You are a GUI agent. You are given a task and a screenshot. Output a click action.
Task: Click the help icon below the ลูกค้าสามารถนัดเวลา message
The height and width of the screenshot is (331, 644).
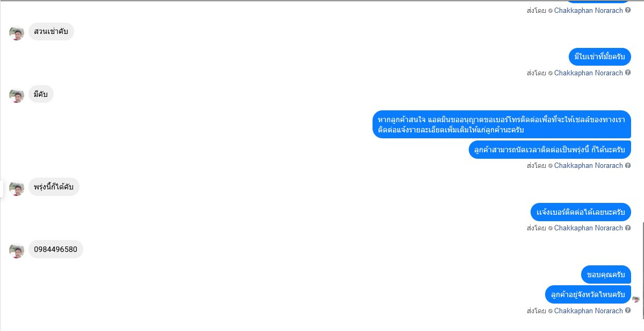[628, 165]
